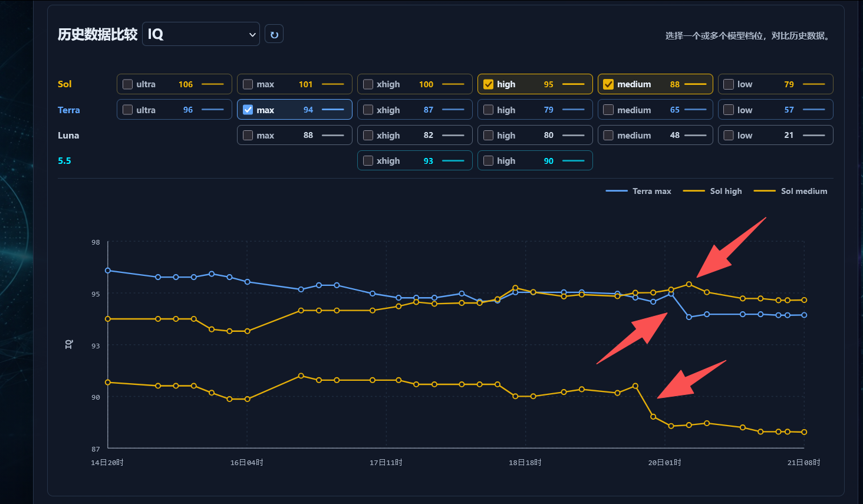The height and width of the screenshot is (504, 863).
Task: Select the 5.5 high checkbox
Action: pyautogui.click(x=488, y=160)
